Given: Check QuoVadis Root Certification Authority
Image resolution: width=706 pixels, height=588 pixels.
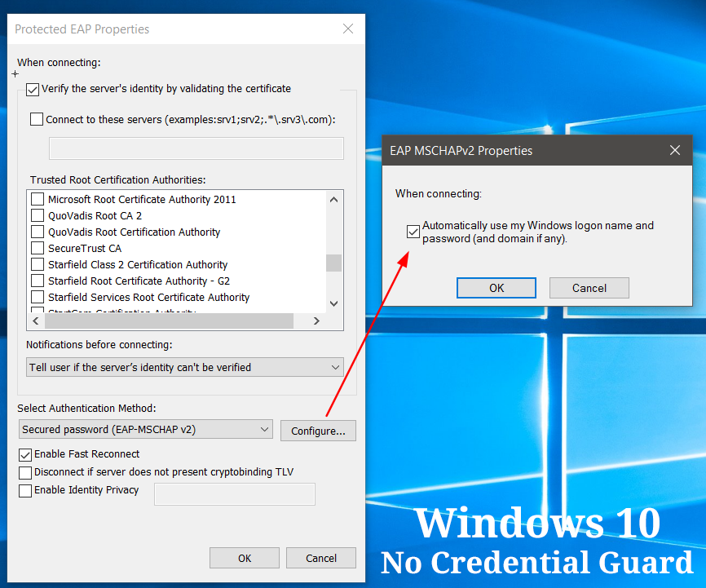Looking at the screenshot, I should pyautogui.click(x=38, y=232).
